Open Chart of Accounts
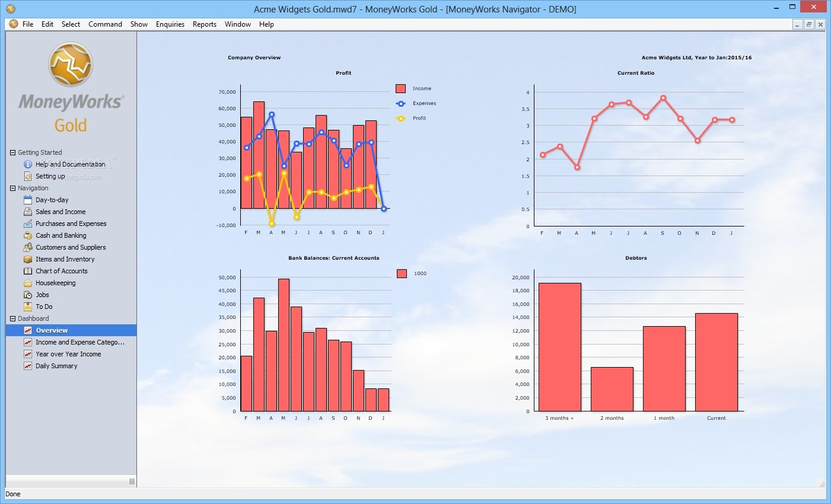Viewport: 831px width, 504px height. 62,271
